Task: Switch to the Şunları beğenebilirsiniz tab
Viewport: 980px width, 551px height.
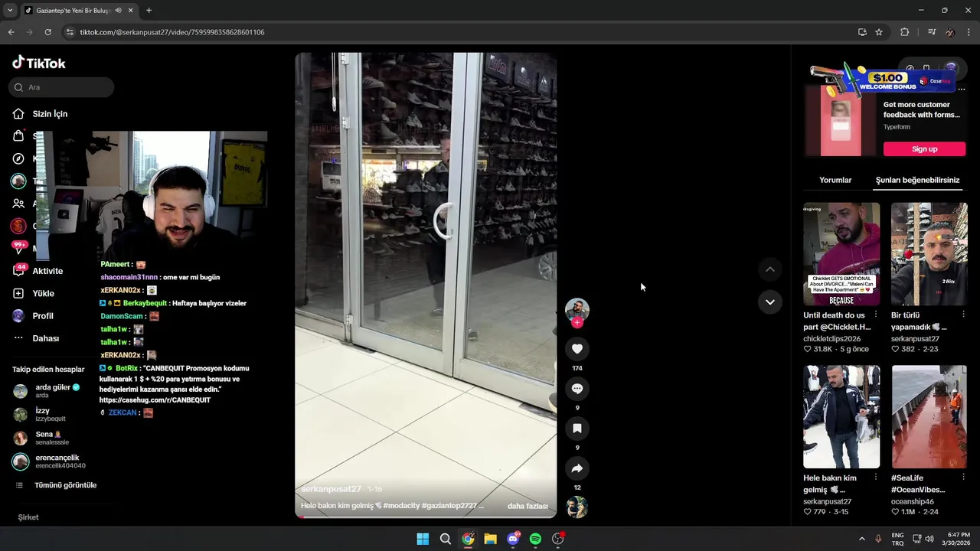Action: click(917, 181)
